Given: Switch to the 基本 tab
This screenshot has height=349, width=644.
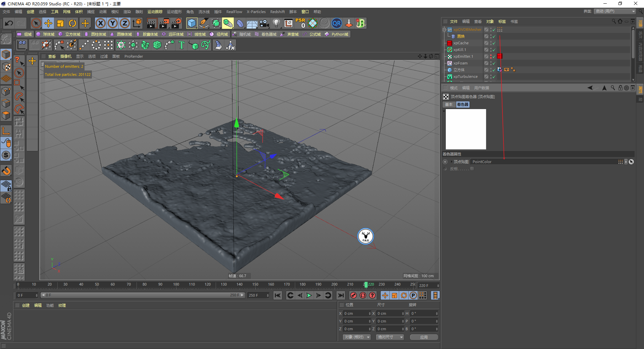Looking at the screenshot, I should [449, 104].
